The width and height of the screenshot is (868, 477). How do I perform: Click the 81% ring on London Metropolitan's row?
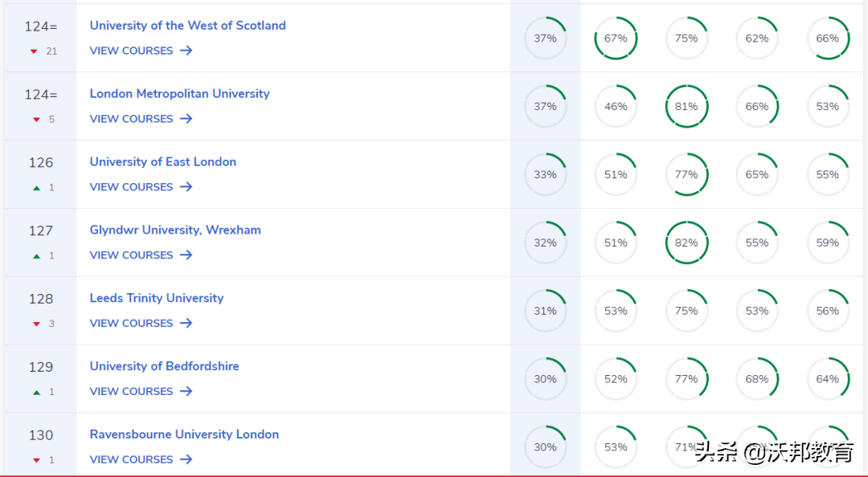686,106
